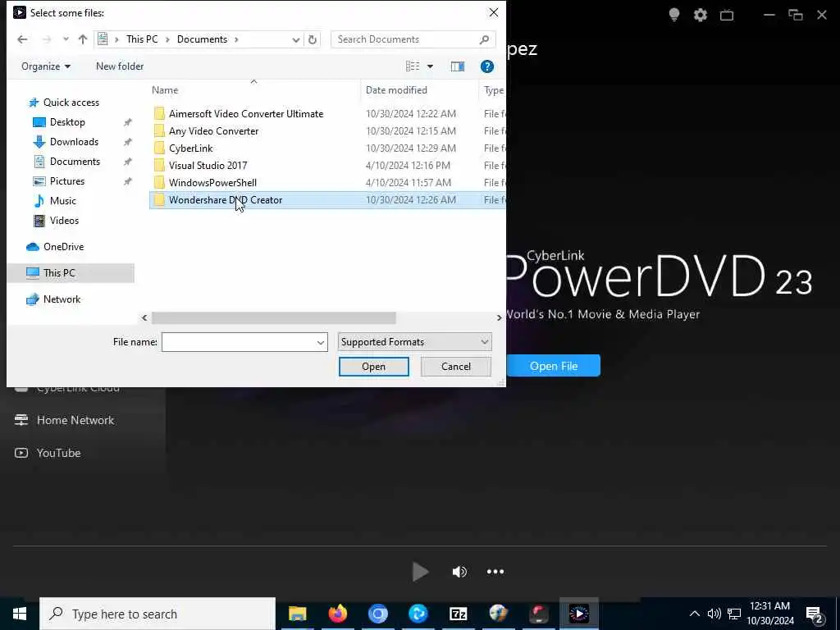Click Documents in address breadcrumb
840x630 pixels.
click(202, 39)
